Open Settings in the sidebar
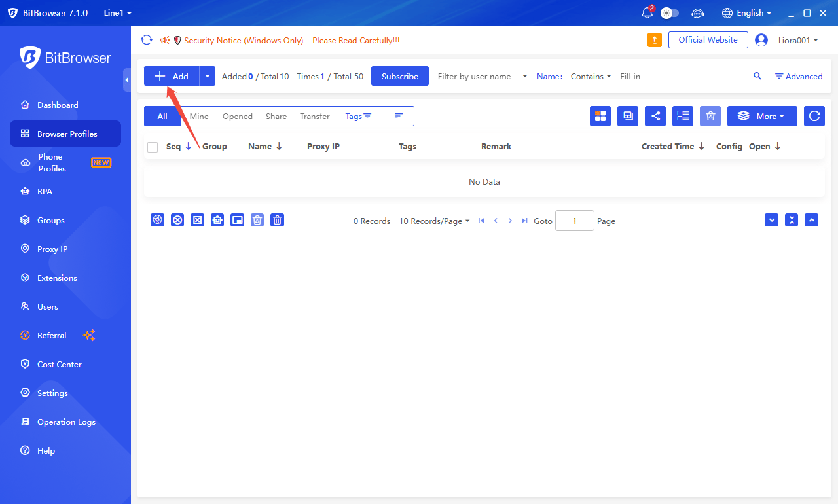Screen dimensions: 838x504 [x=65, y=393]
